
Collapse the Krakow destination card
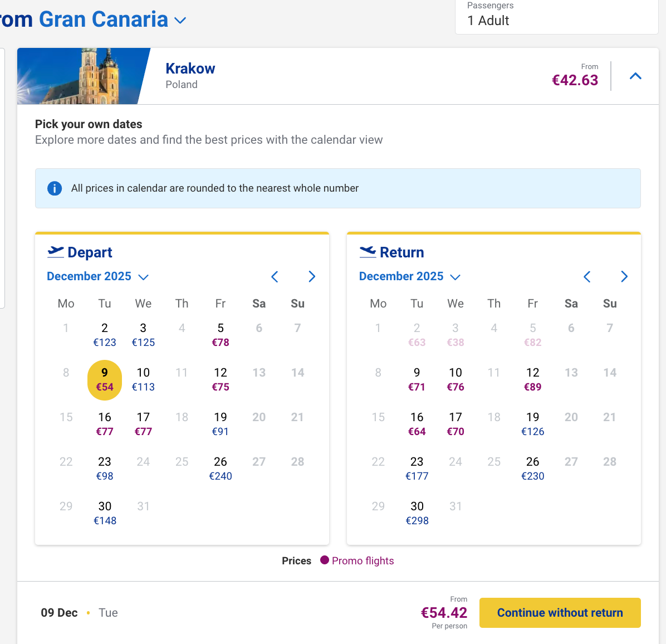(x=635, y=76)
